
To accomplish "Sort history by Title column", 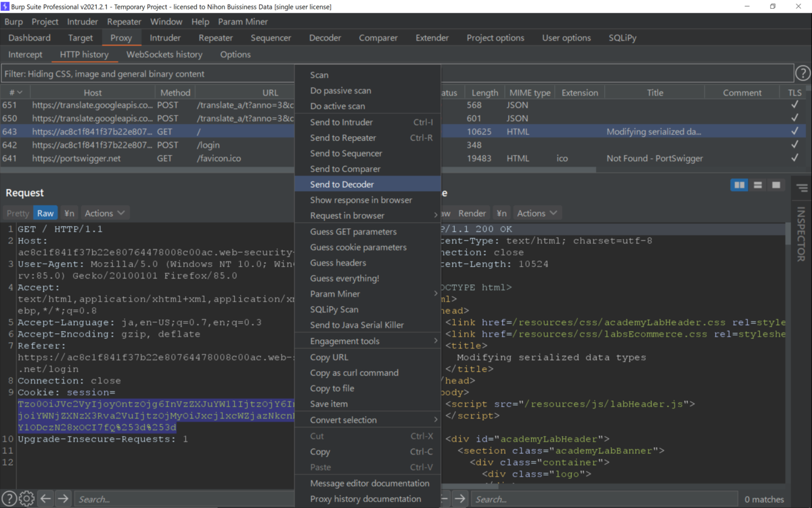I will point(655,93).
